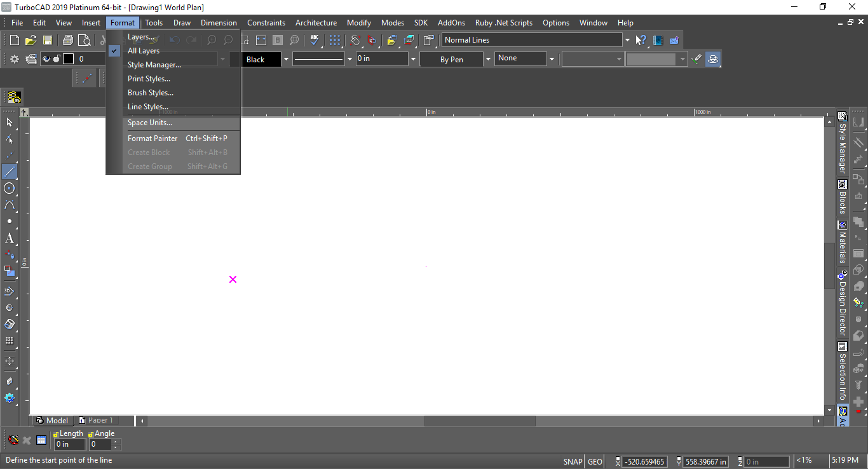868x469 pixels.
Task: Expand the Normal Lines style dropdown
Action: pos(627,40)
